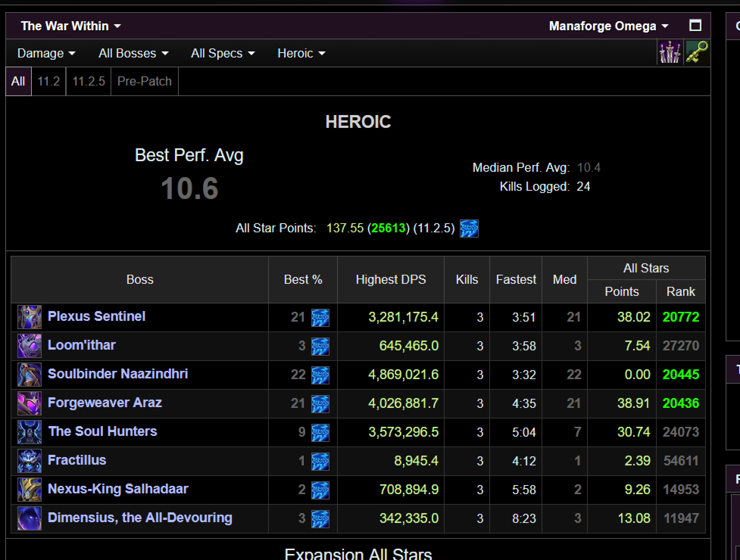Open the Nexus-King Salhadaar boss link
740x560 pixels.
click(117, 489)
